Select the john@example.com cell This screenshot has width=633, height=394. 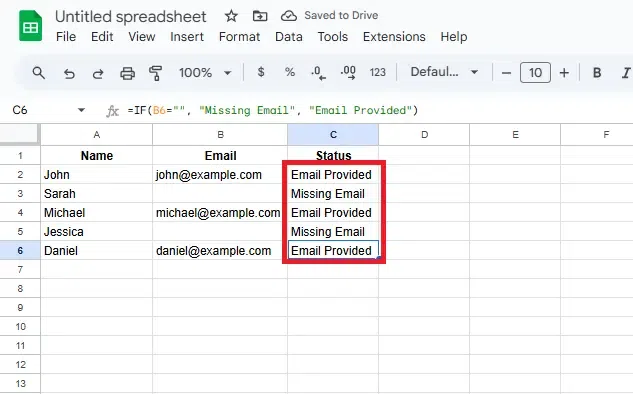(x=220, y=174)
